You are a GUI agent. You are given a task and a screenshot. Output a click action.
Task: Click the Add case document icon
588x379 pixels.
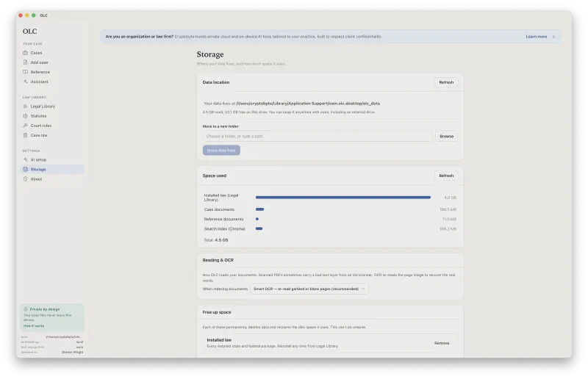[x=26, y=62]
